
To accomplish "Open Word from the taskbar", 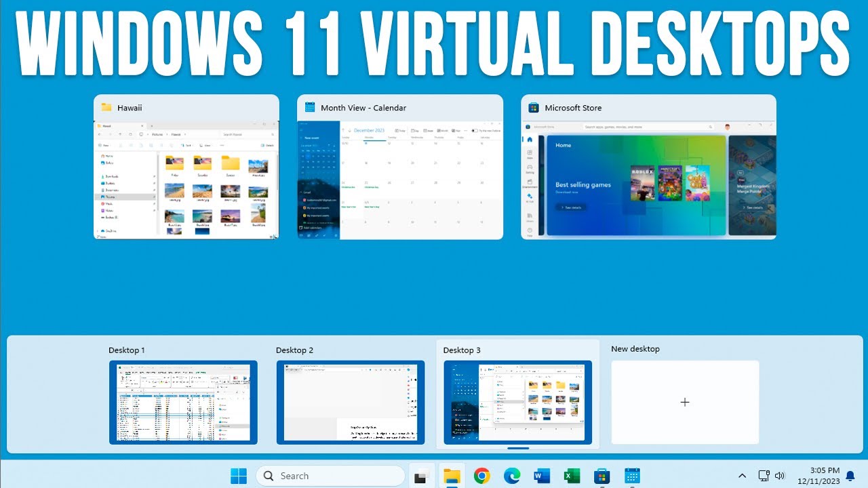I will point(542,476).
